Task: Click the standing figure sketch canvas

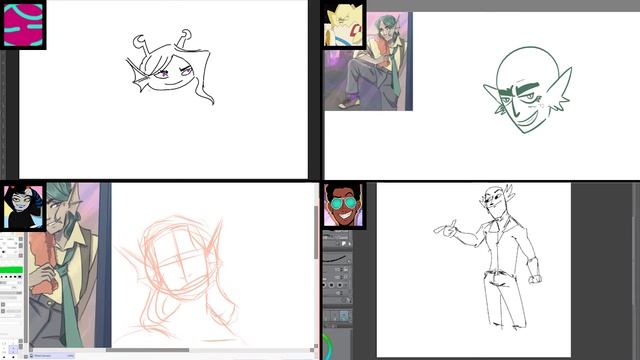Action: coord(473,270)
